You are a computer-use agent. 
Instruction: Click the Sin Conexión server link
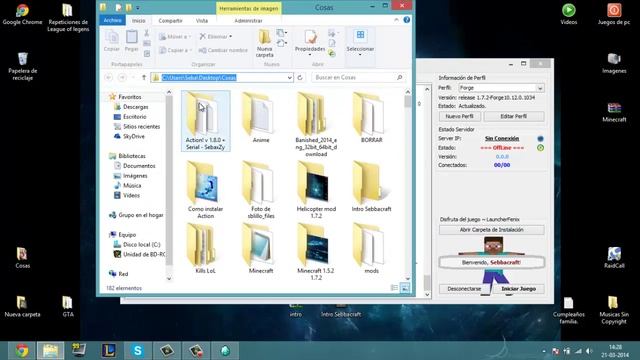coord(502,138)
